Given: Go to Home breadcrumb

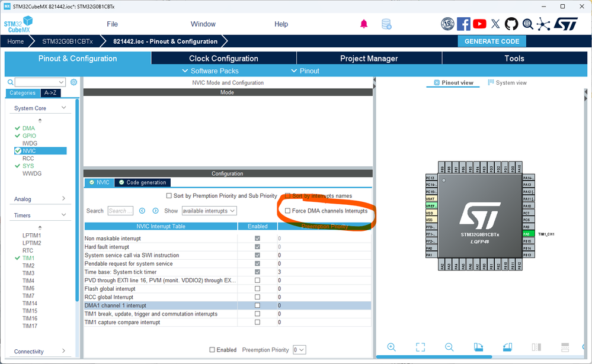Looking at the screenshot, I should coord(15,41).
